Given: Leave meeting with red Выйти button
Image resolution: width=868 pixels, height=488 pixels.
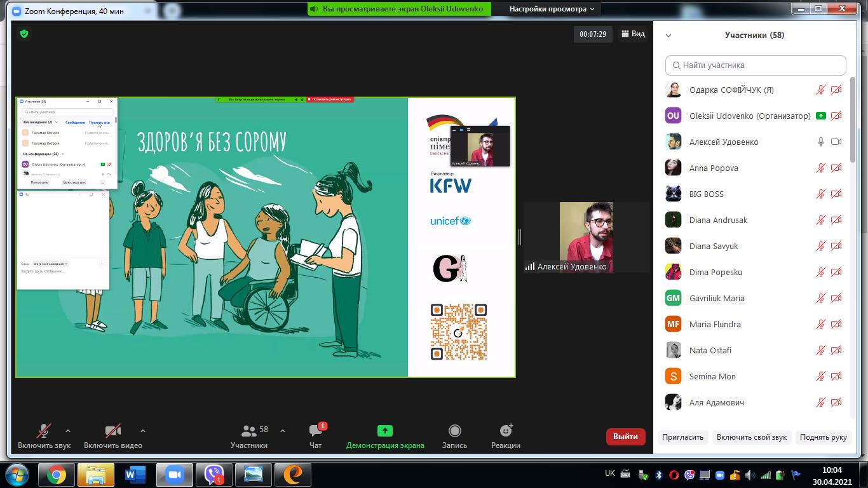Looking at the screenshot, I should pos(626,437).
